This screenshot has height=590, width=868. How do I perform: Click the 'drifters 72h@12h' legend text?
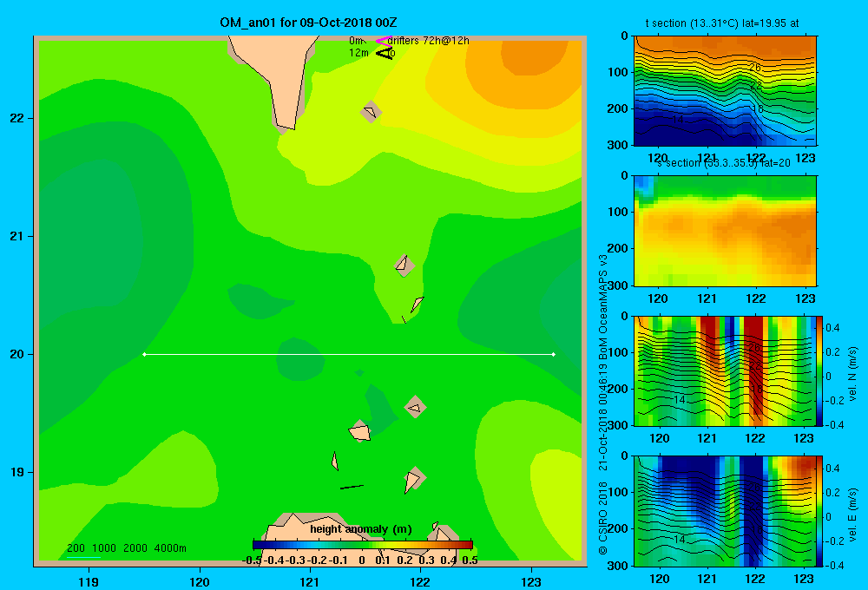[429, 41]
